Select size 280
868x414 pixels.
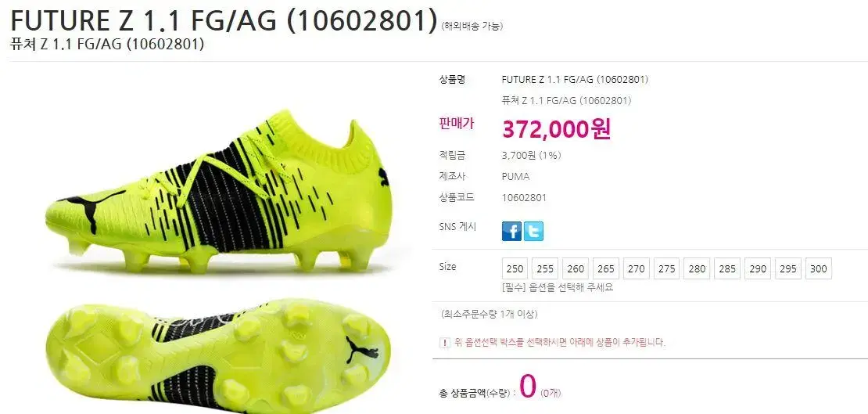[697, 268]
